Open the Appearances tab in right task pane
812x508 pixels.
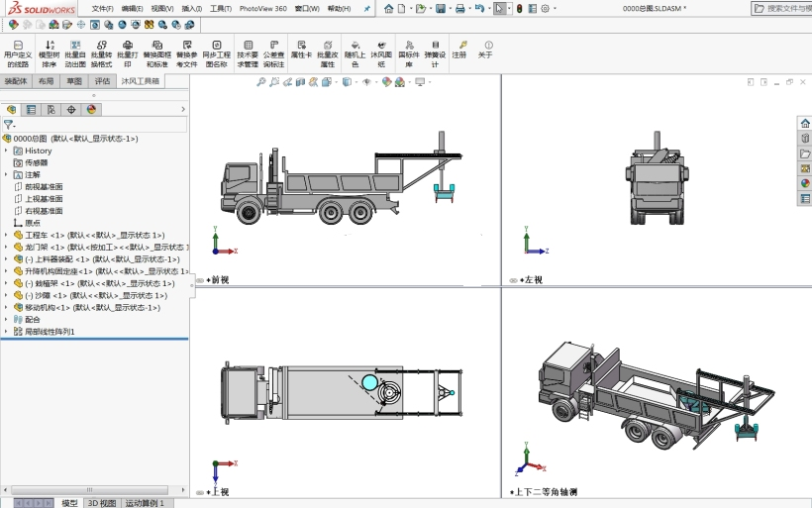[x=804, y=183]
